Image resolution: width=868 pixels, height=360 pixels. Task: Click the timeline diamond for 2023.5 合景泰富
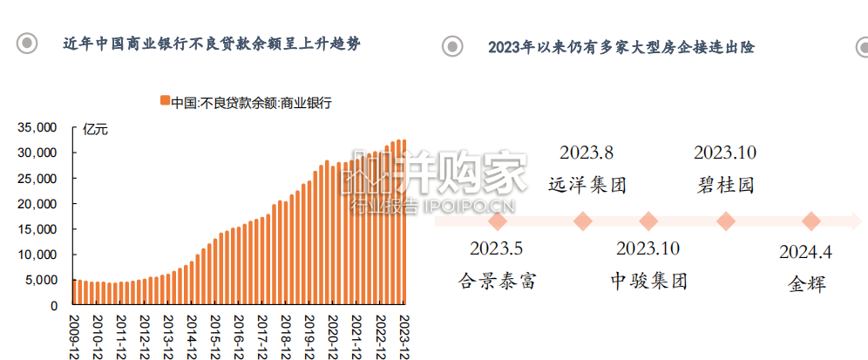click(498, 221)
